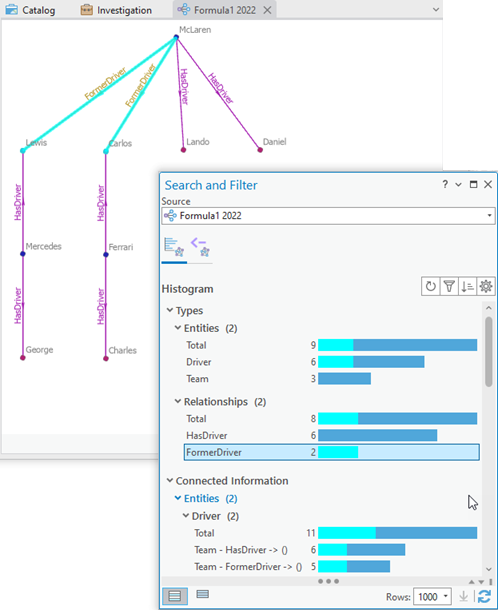The width and height of the screenshot is (498, 610).
Task: Close the Search and Filter pane
Action: pyautogui.click(x=488, y=184)
